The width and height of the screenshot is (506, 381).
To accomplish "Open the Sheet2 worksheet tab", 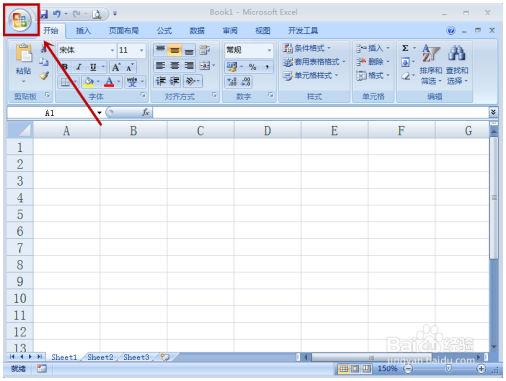I will (x=100, y=357).
